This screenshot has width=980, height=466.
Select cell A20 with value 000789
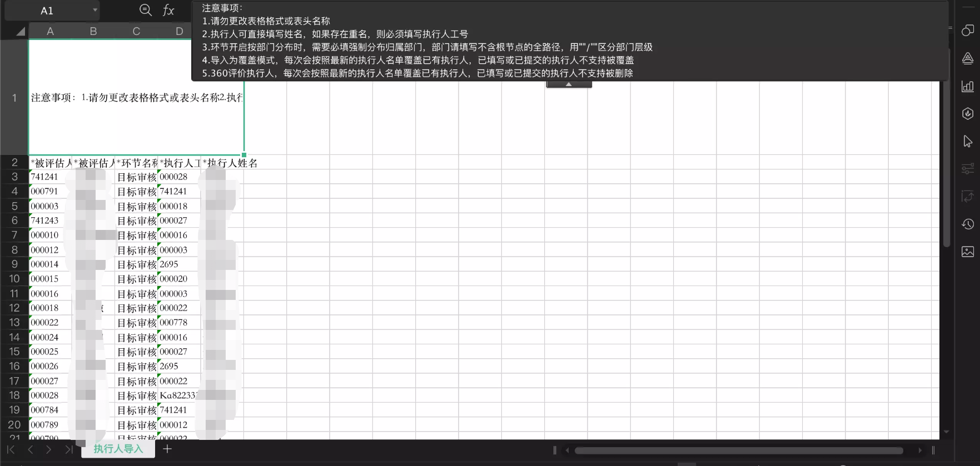click(51, 425)
